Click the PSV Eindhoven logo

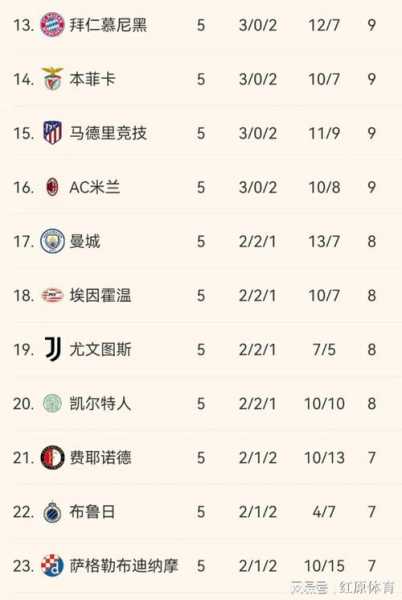(52, 295)
